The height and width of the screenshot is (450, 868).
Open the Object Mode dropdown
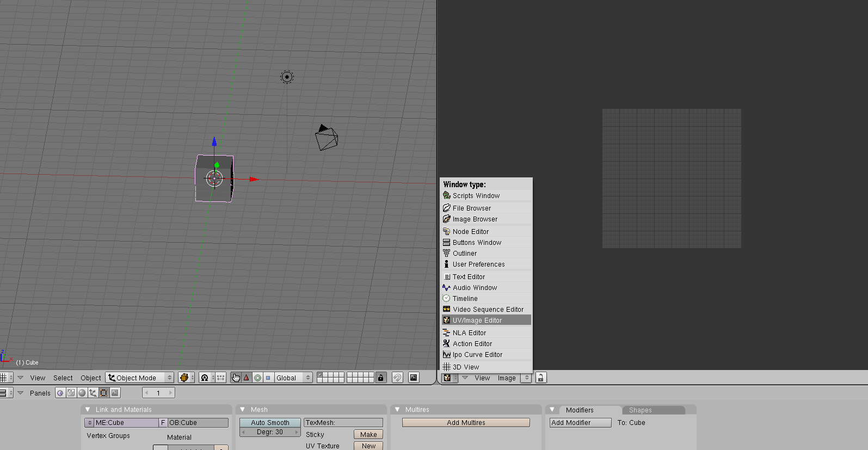point(140,378)
